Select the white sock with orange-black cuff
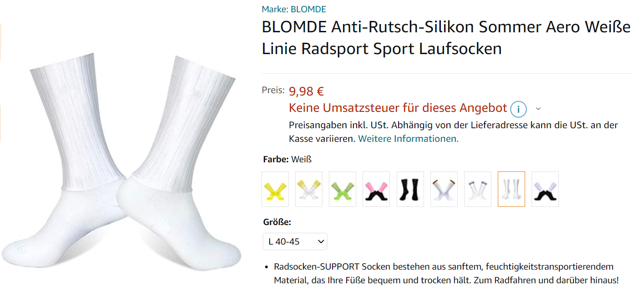The height and width of the screenshot is (286, 644). click(x=444, y=189)
